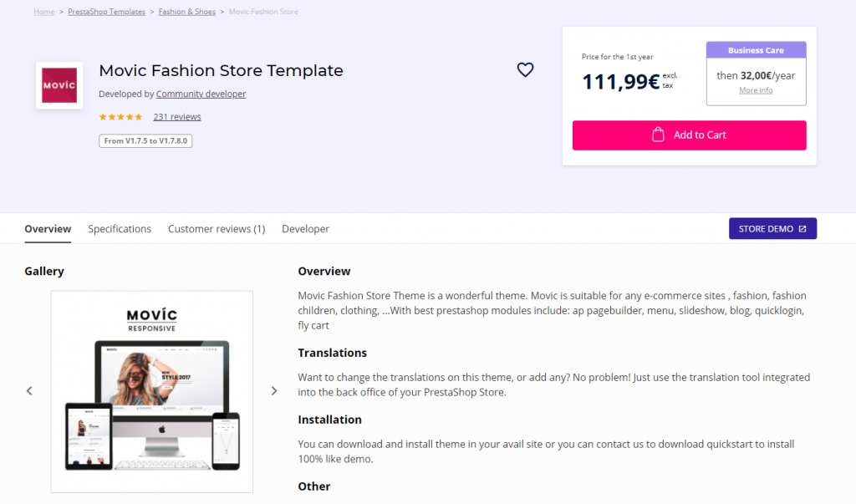Switch to Customer reviews (1) tab
The height and width of the screenshot is (504, 856).
pos(217,229)
